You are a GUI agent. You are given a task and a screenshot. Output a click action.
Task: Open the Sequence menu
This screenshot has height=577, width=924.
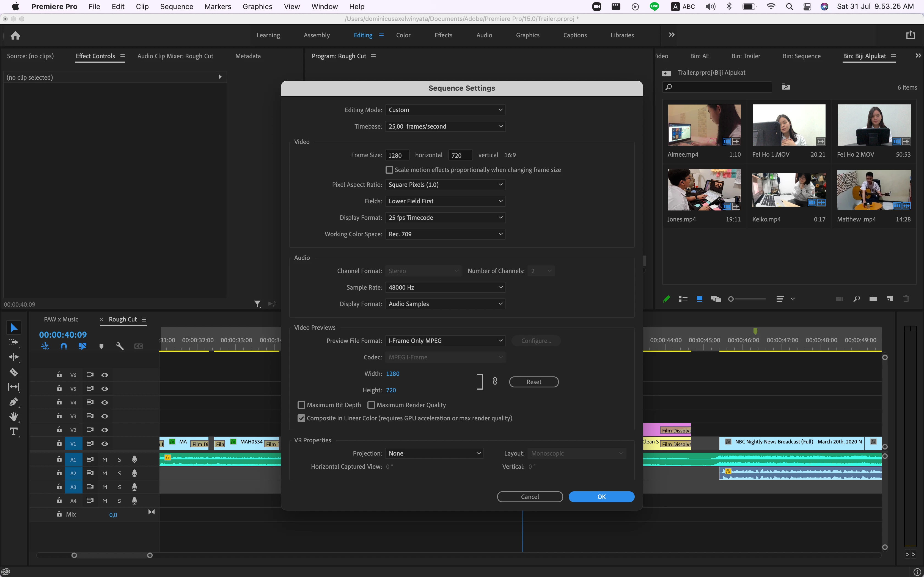pos(176,7)
